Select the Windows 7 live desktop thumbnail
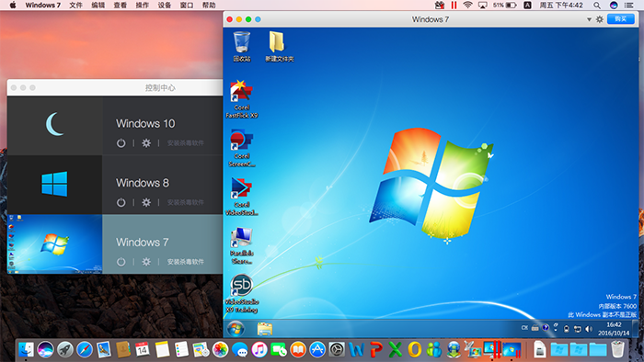The width and height of the screenshot is (644, 362). [x=54, y=243]
